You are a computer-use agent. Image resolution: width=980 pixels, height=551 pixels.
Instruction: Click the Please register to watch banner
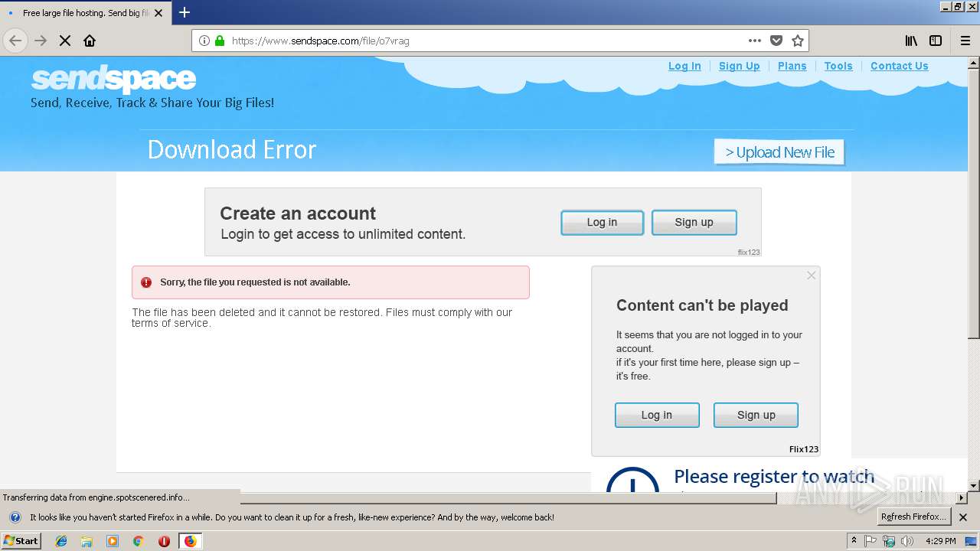[774, 477]
